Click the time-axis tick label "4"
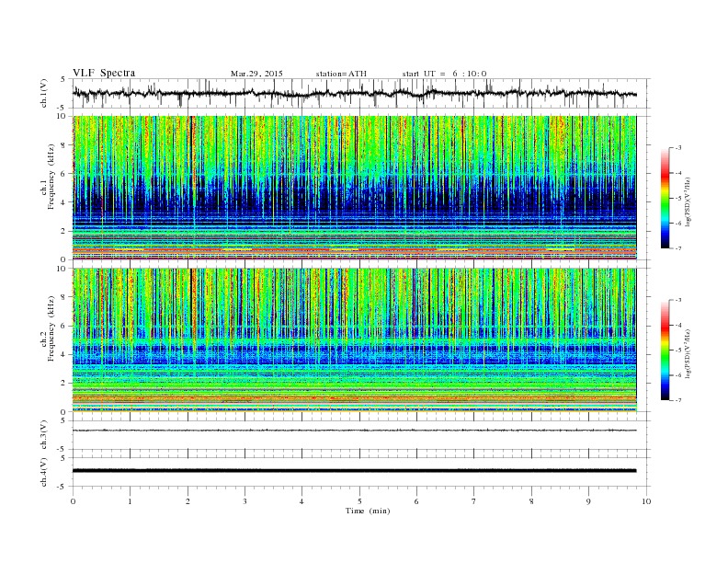Screen dimensions: 728x563 pyautogui.click(x=301, y=501)
